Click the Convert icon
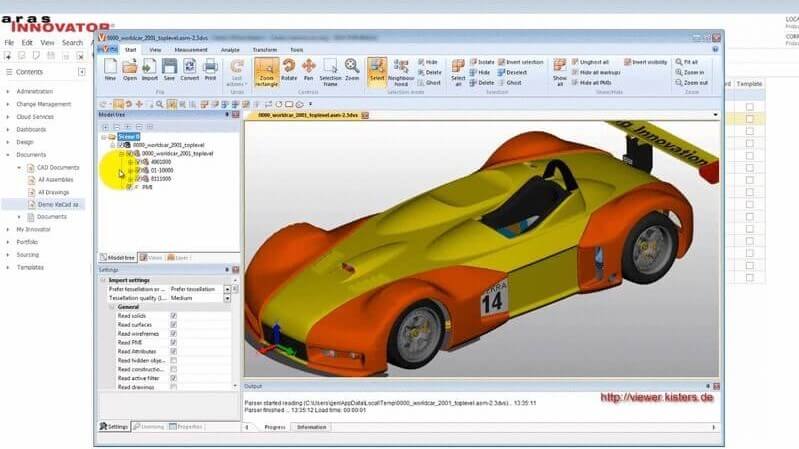Viewport: 799px width, 449px height. 190,70
